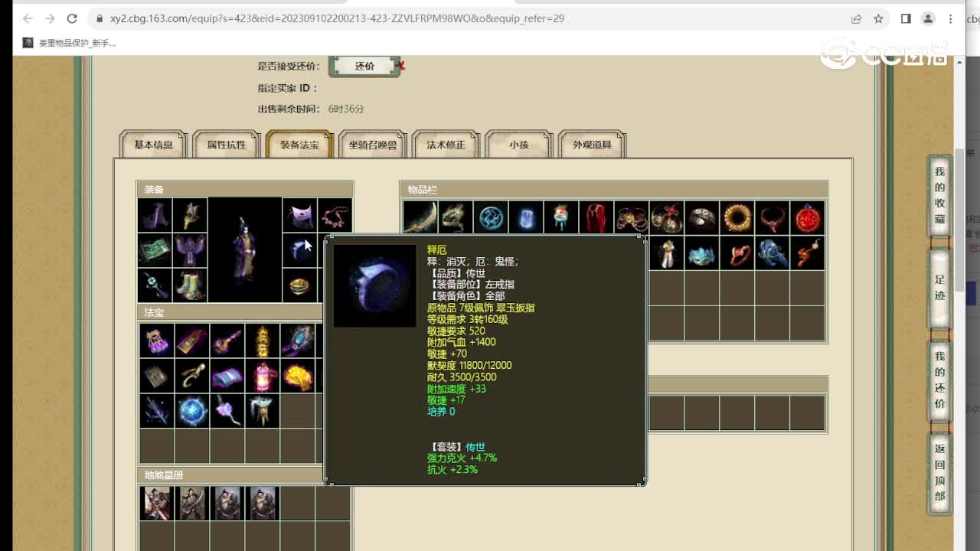Click 返回顶部 sidebar button
Viewport: 980px width, 551px height.
coord(939,472)
